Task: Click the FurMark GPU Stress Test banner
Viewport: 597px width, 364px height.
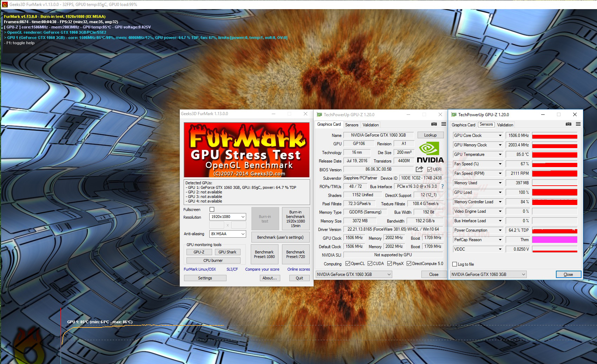Action: pyautogui.click(x=247, y=150)
